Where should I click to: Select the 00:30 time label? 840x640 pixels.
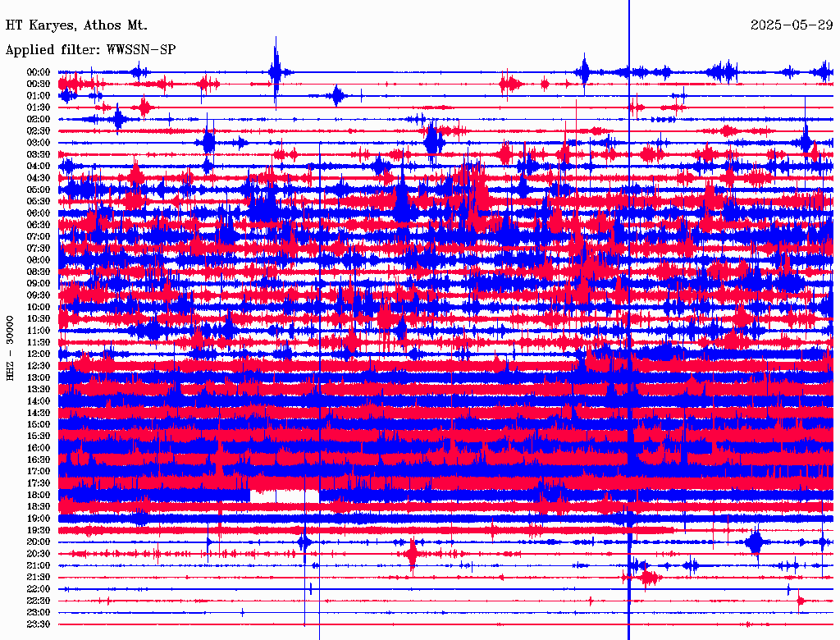pyautogui.click(x=39, y=85)
